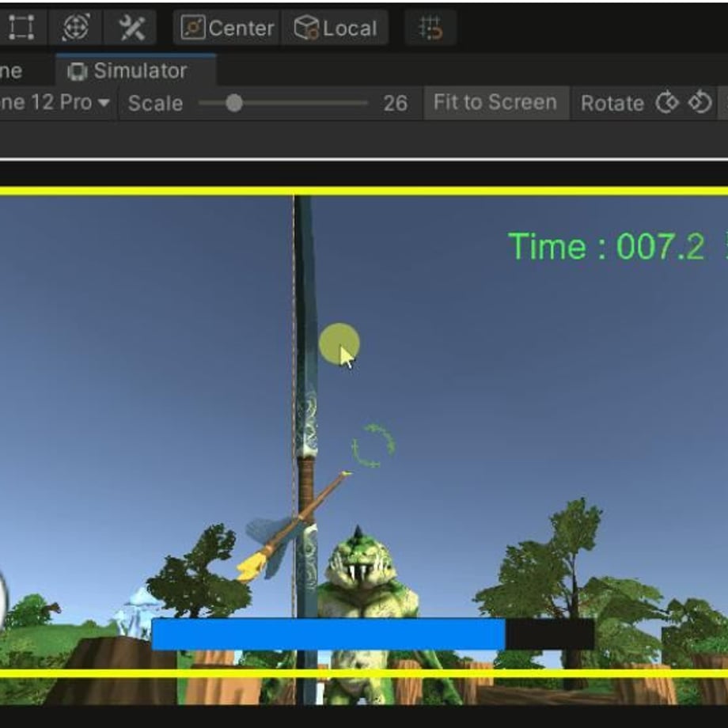The width and height of the screenshot is (728, 728).
Task: Click the Scale slider handle
Action: point(234,103)
